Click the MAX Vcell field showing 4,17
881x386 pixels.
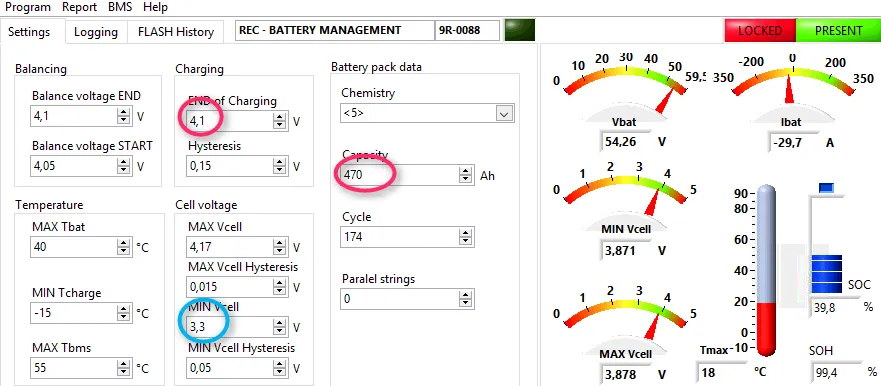(229, 247)
